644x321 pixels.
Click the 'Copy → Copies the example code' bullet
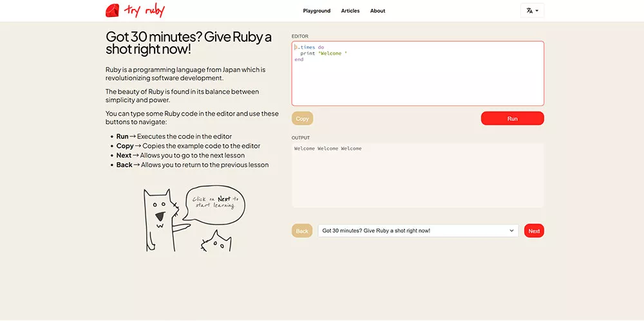[x=188, y=146]
